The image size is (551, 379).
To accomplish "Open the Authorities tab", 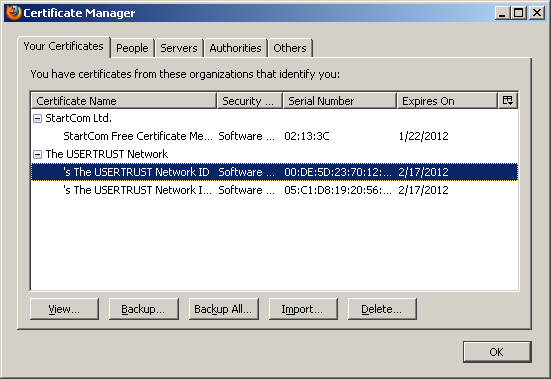I will (235, 48).
